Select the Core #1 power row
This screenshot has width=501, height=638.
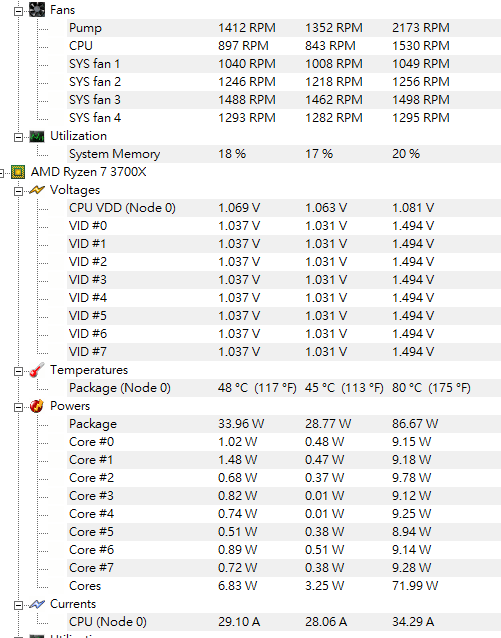tap(284, 460)
